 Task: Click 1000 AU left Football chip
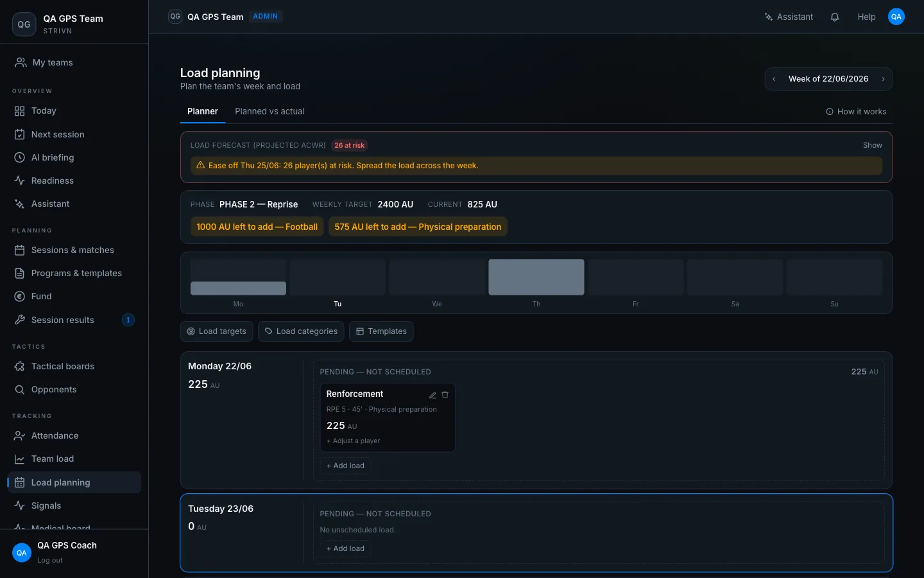point(257,227)
